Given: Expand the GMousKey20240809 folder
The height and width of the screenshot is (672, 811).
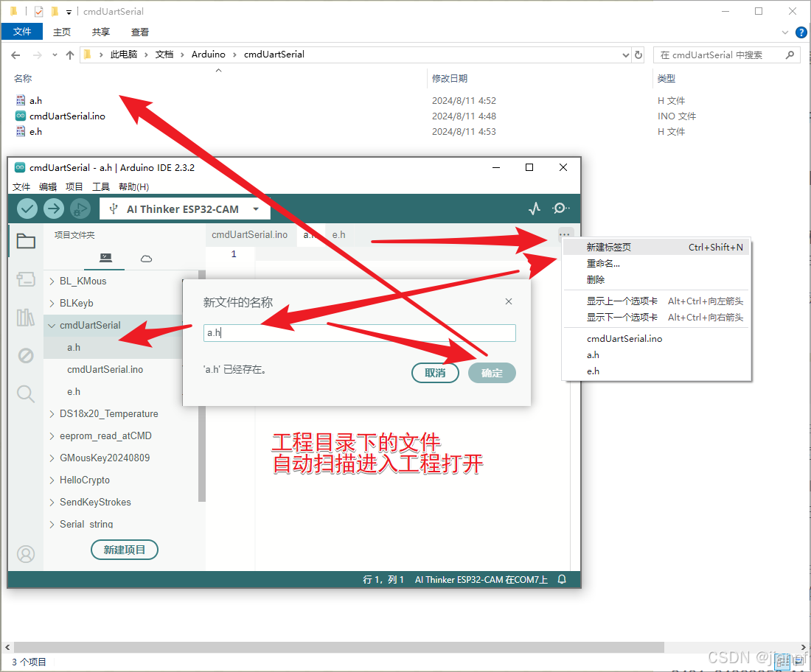Looking at the screenshot, I should coord(52,458).
